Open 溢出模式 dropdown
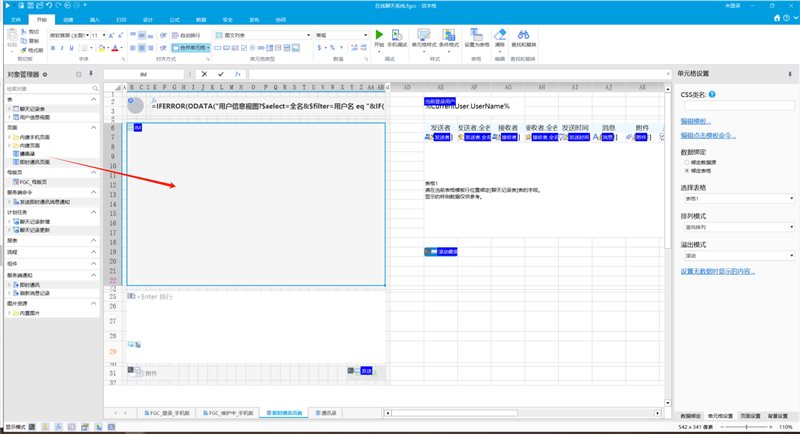The width and height of the screenshot is (800, 434). pos(739,256)
